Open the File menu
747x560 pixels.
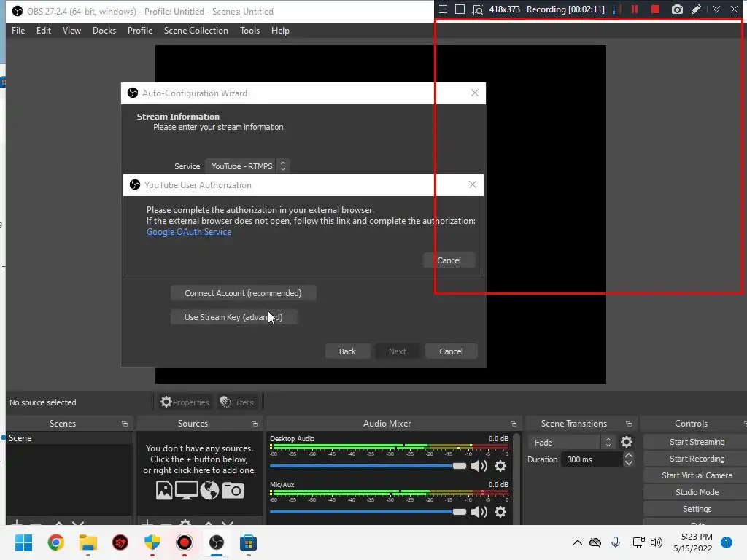(x=18, y=31)
